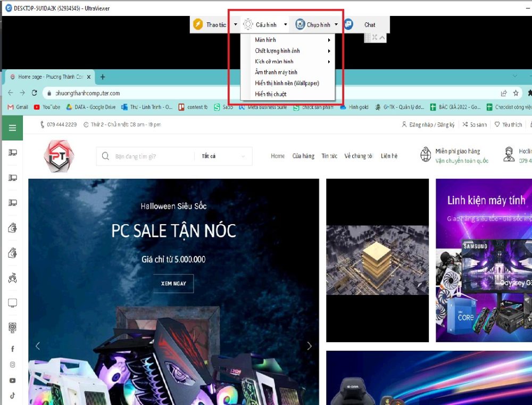The image size is (532, 405).
Task: Click the XEM NGAY banner button
Action: click(x=173, y=284)
